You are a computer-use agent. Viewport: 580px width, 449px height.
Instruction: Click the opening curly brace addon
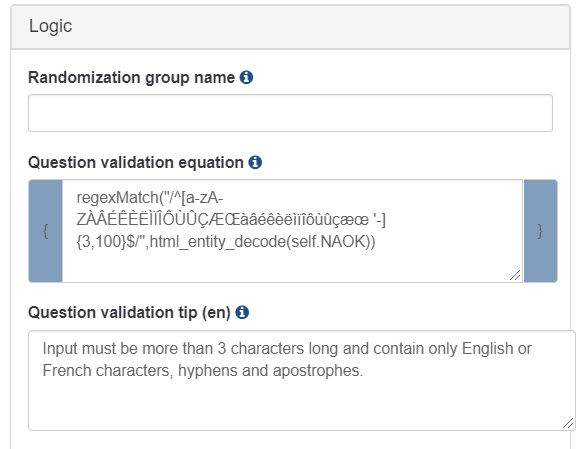pos(45,231)
